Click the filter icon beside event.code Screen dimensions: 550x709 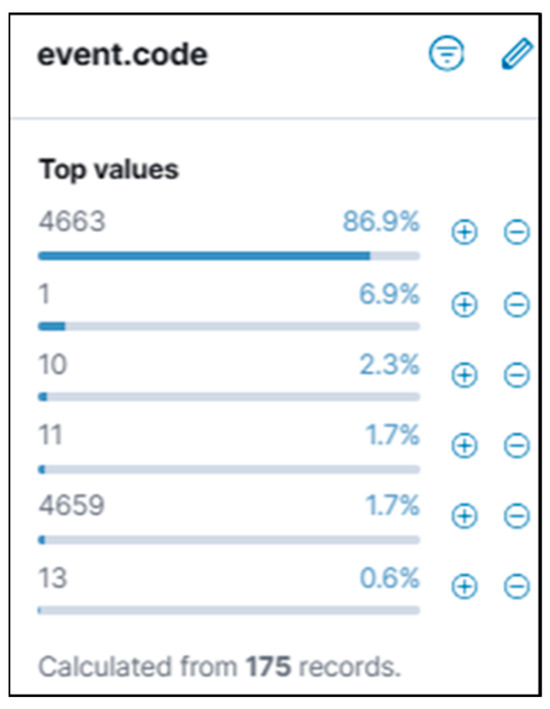pyautogui.click(x=446, y=54)
